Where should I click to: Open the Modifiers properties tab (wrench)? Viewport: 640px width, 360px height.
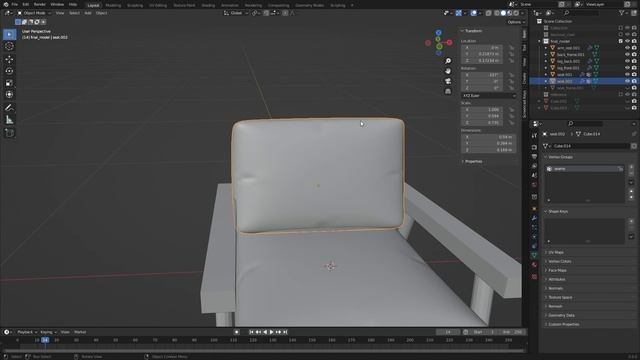534,218
